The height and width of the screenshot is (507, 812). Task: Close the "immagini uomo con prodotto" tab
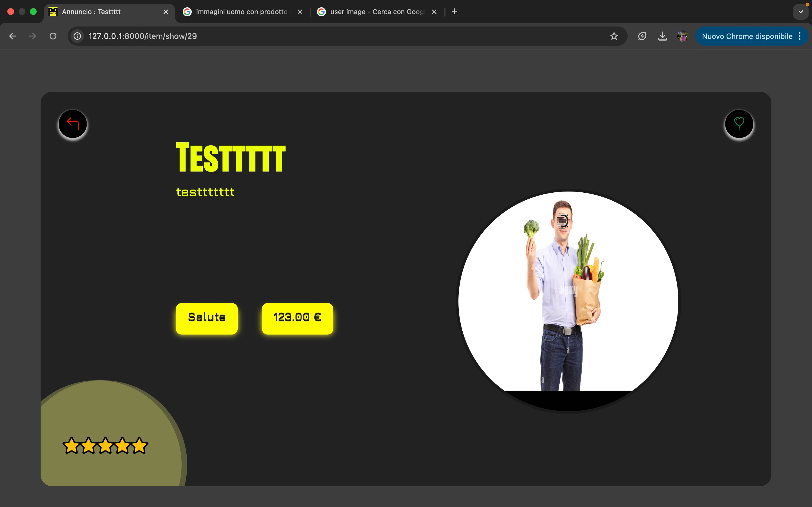tap(300, 12)
